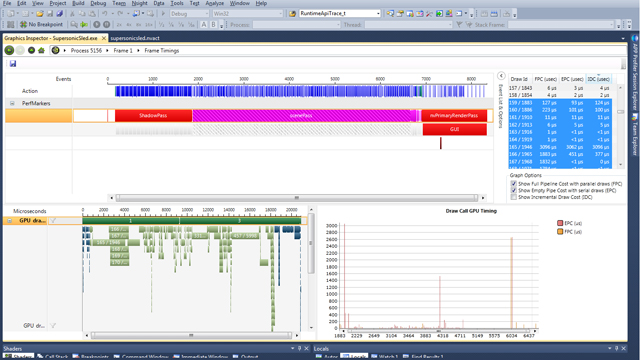
Task: Click the green resume arrow icon in Nsight toolbar
Action: [84, 24]
